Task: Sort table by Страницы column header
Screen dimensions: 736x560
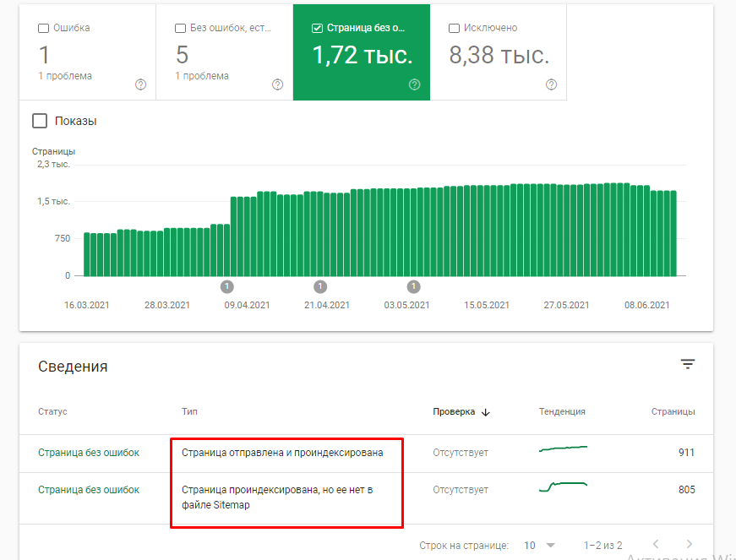Action: (x=673, y=412)
